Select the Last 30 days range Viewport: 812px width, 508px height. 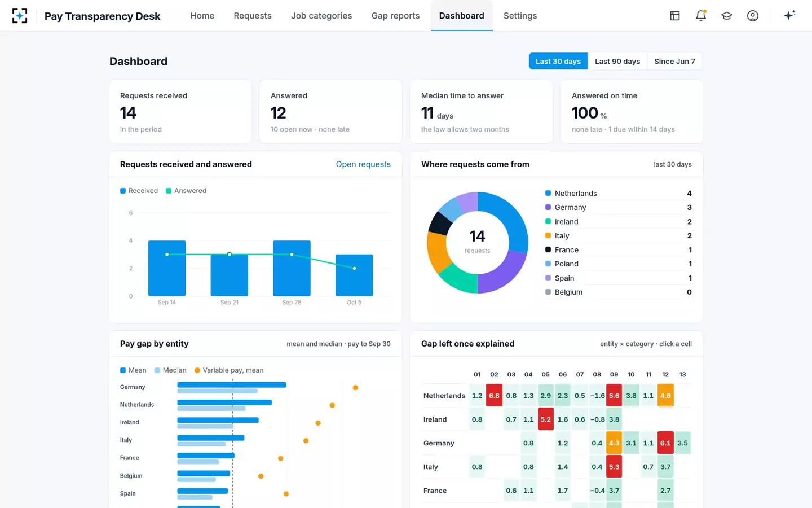pyautogui.click(x=558, y=61)
